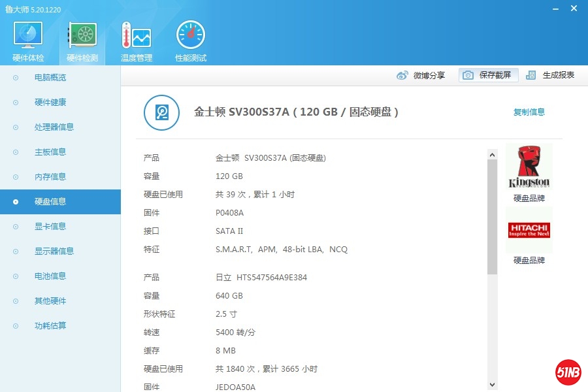Click the 微博分享 share button
Viewport: 588px width, 392px height.
click(421, 75)
